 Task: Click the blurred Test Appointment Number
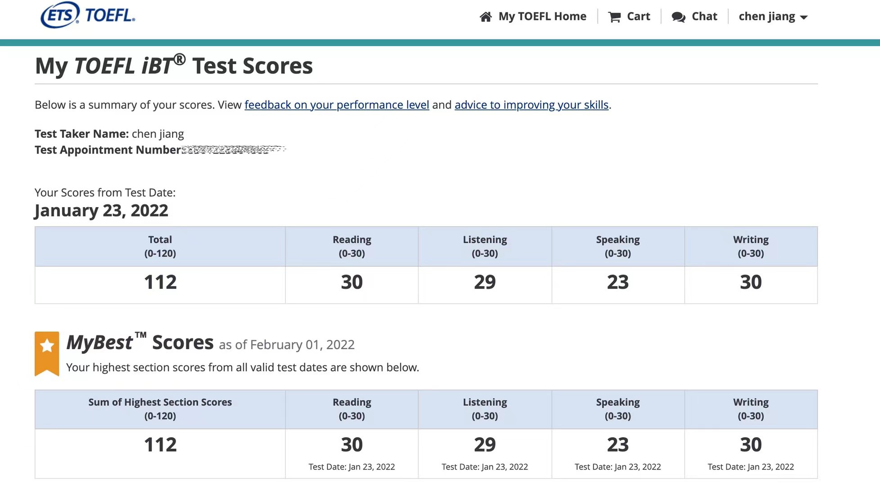click(x=234, y=150)
